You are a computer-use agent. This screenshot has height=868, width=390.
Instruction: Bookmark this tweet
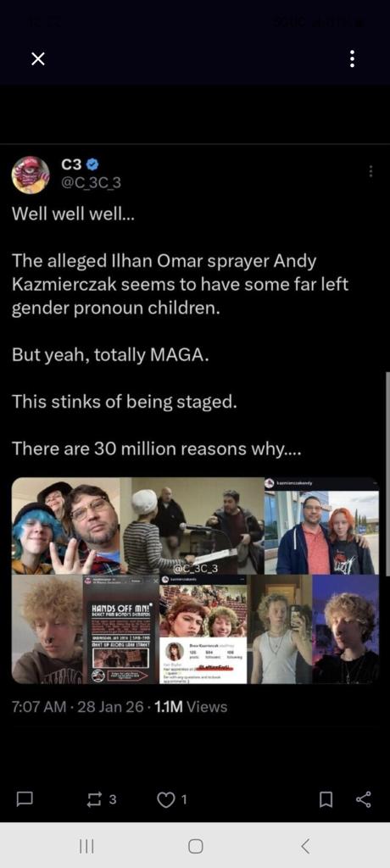coord(326,799)
